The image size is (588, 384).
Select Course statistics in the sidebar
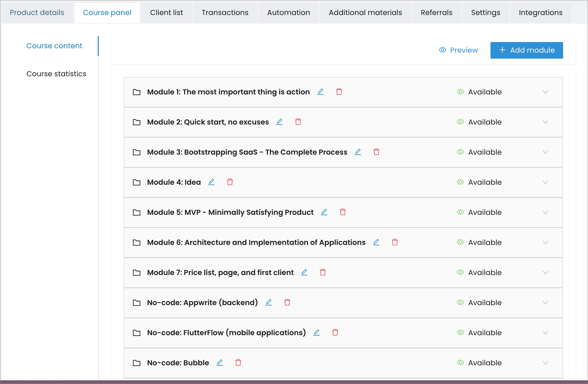point(56,74)
